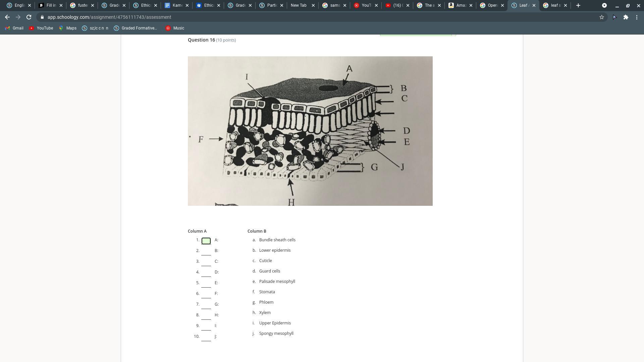Open the Extensions puzzle icon
644x362 pixels.
click(x=626, y=17)
